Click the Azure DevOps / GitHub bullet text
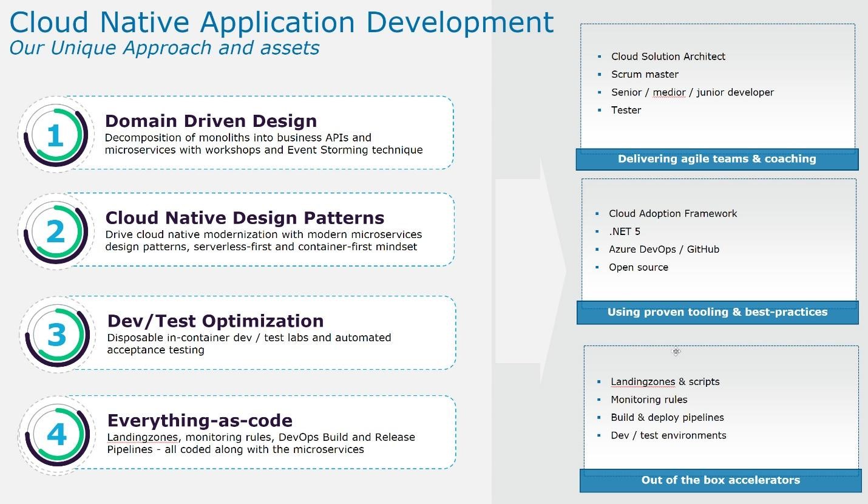Viewport: 868px width, 504px height. tap(663, 250)
